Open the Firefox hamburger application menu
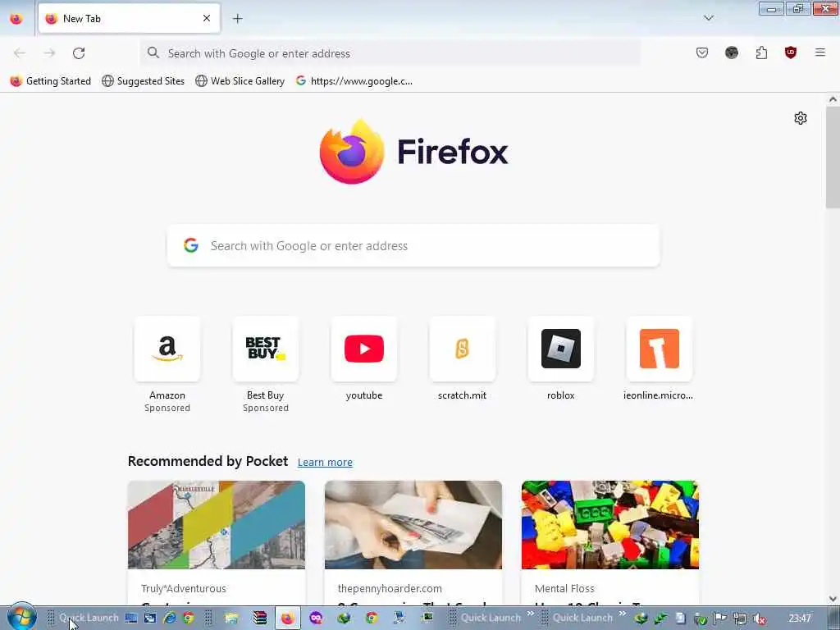 tap(819, 52)
